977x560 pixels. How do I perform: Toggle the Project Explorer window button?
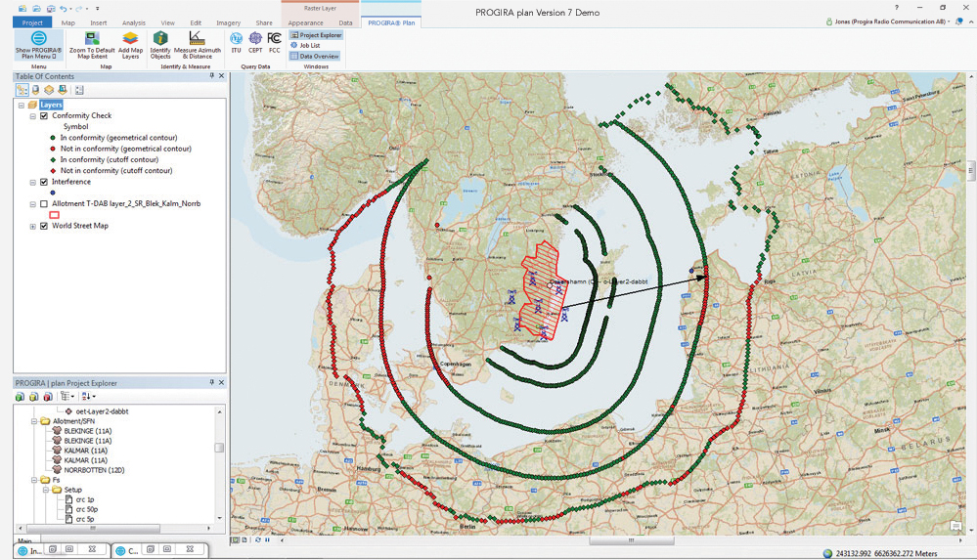(x=317, y=35)
